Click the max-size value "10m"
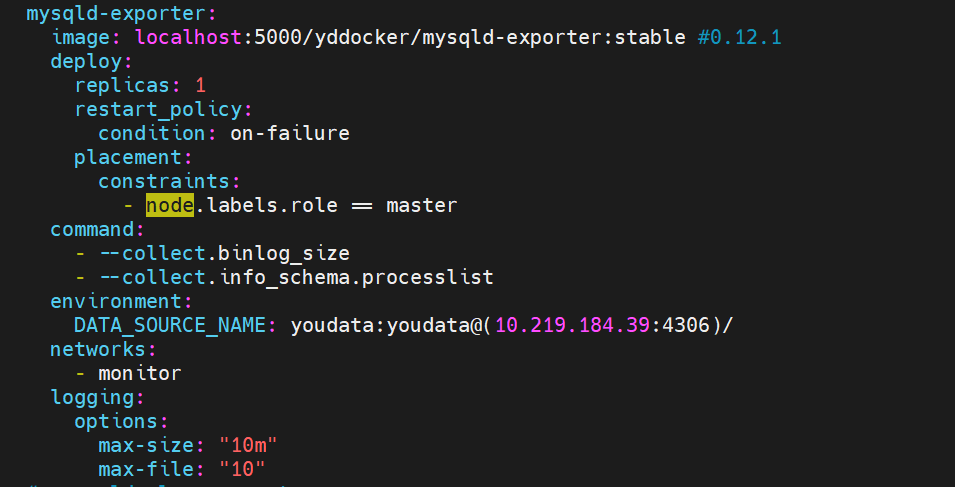This screenshot has width=955, height=487. click(x=248, y=445)
